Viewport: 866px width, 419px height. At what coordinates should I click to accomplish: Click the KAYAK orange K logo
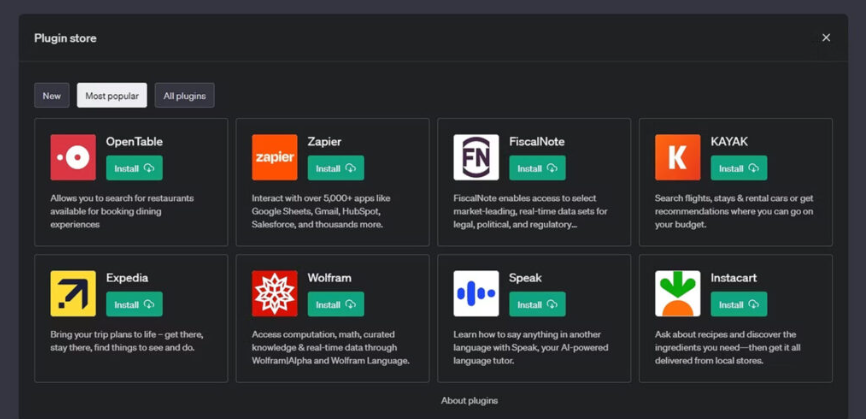coord(678,157)
